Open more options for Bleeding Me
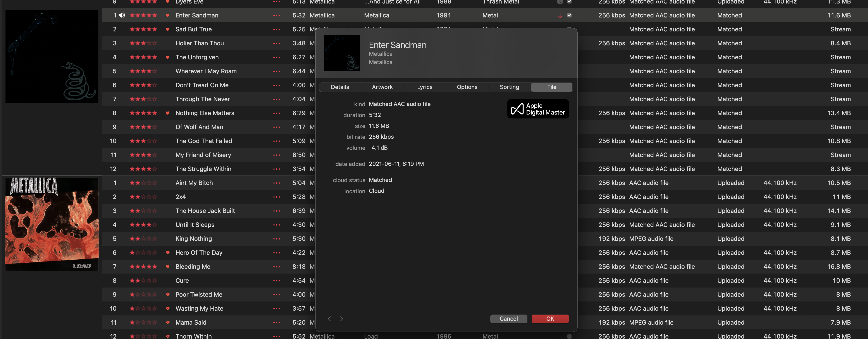The height and width of the screenshot is (339, 868). click(x=277, y=267)
